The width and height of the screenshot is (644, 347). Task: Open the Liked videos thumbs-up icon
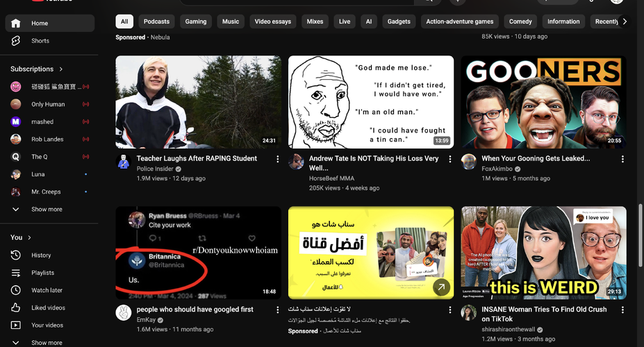[x=15, y=307]
